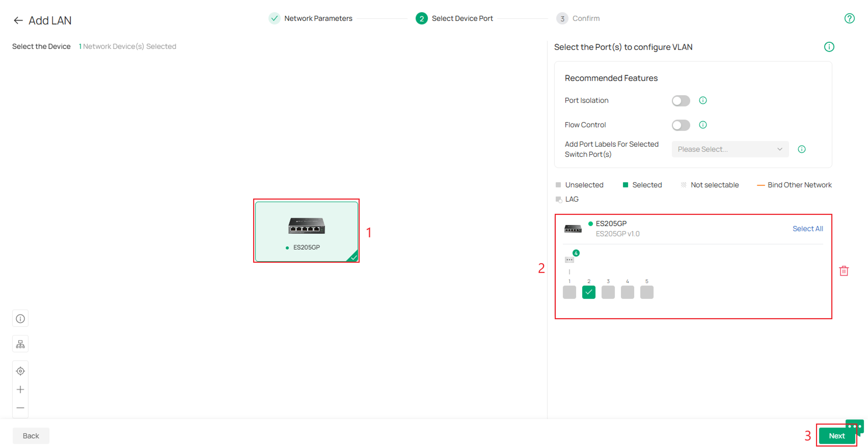Select port 1 on ES205GP
Screen dimensions: 868x447
tap(569, 292)
